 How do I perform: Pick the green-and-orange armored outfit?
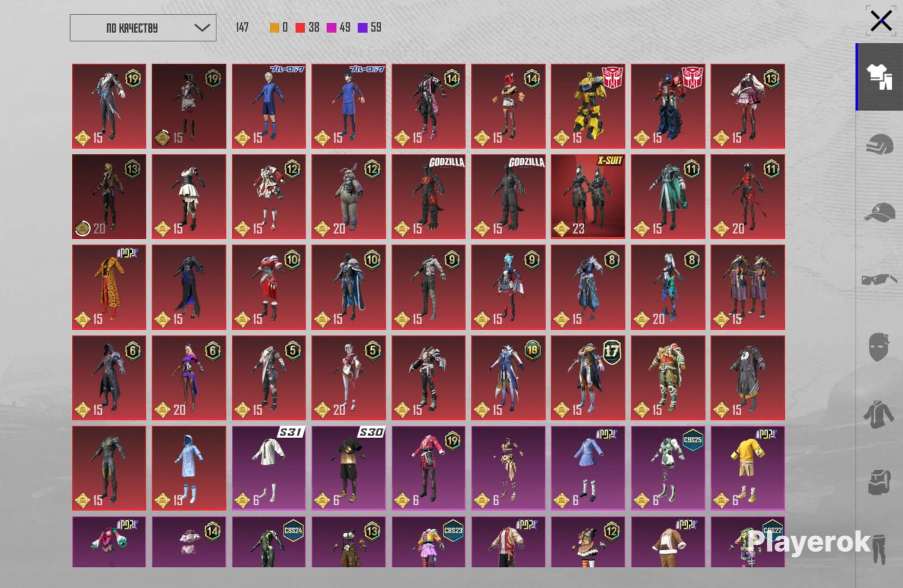coord(668,377)
